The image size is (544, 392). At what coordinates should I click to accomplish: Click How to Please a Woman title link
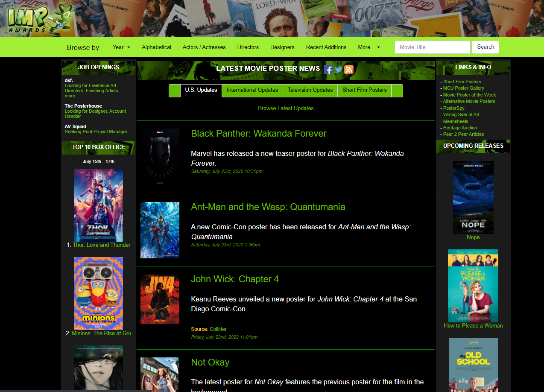point(473,326)
